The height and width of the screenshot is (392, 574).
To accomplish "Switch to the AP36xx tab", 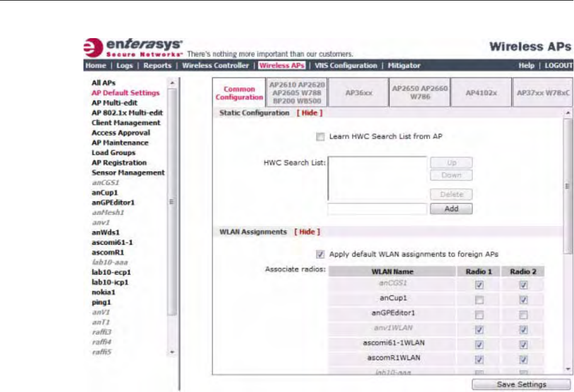I will pos(358,93).
